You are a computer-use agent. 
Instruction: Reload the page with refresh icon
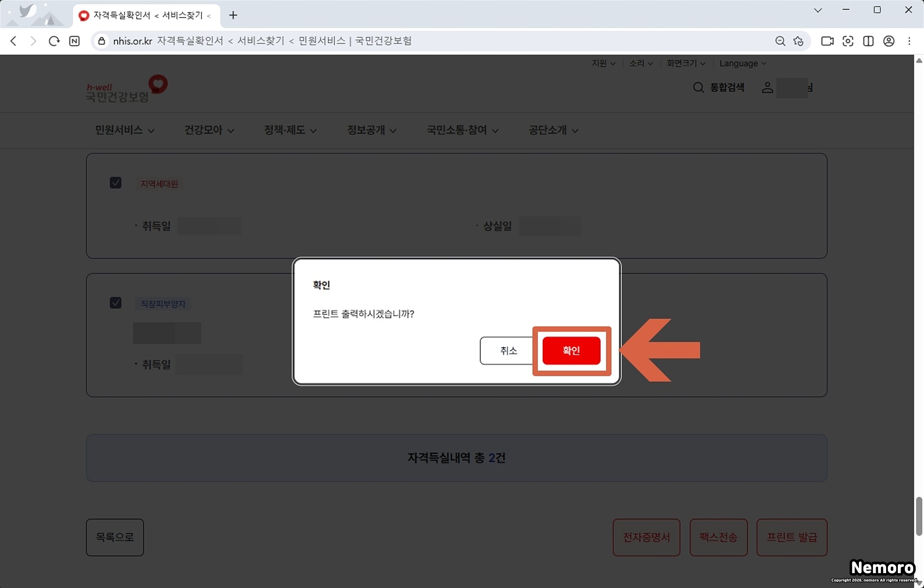pyautogui.click(x=54, y=41)
